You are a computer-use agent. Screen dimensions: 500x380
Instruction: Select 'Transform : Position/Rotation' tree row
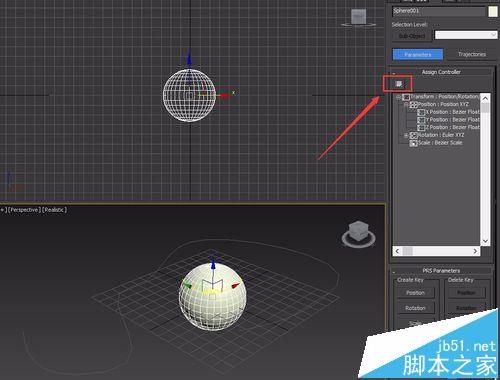tap(441, 97)
